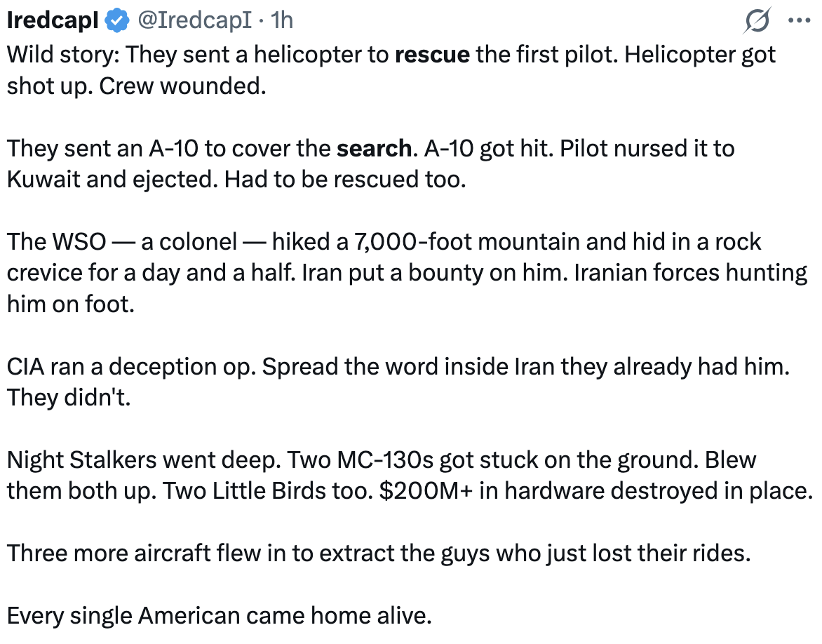
Task: Click the paragraph beginning The WSO
Action: pos(407,273)
